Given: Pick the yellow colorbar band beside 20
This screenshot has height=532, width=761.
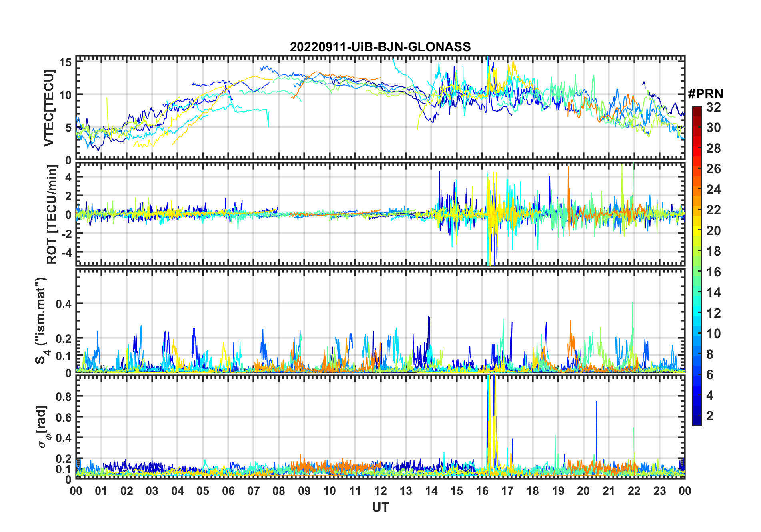Looking at the screenshot, I should [697, 230].
